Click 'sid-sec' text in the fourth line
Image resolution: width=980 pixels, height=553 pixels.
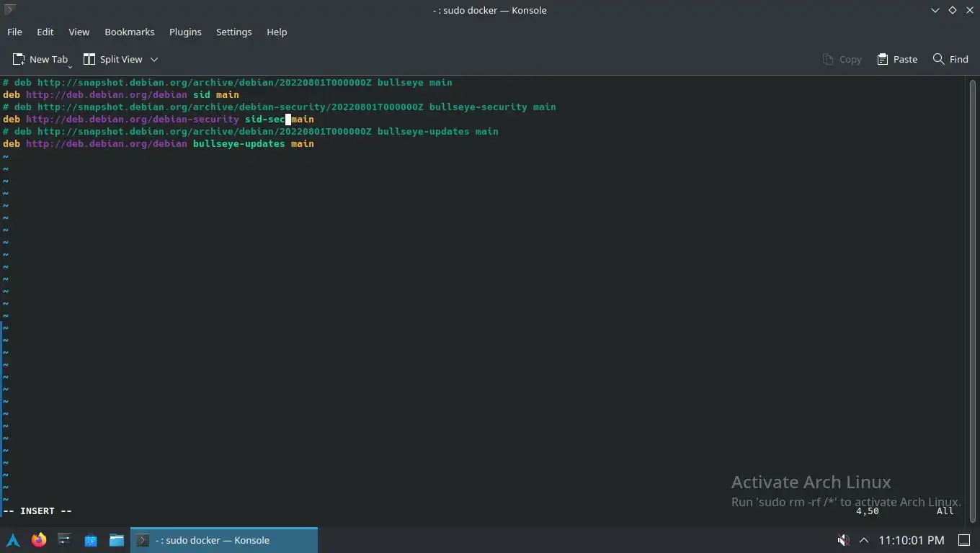click(265, 119)
